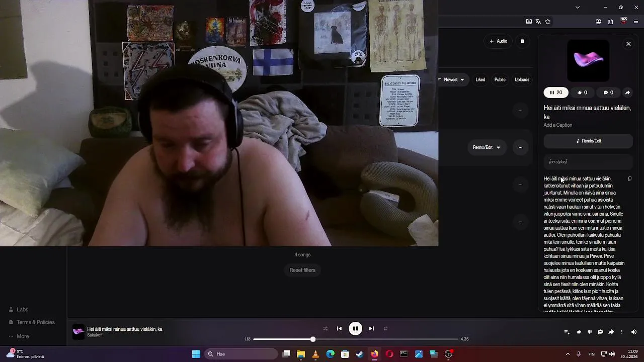Toggle the Public filter
Image resolution: width=644 pixels, height=362 pixels.
500,79
